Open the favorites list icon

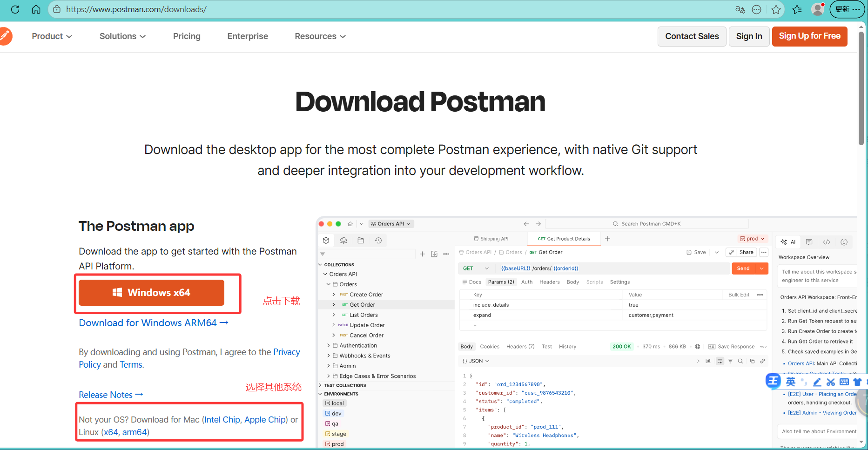coord(797,9)
